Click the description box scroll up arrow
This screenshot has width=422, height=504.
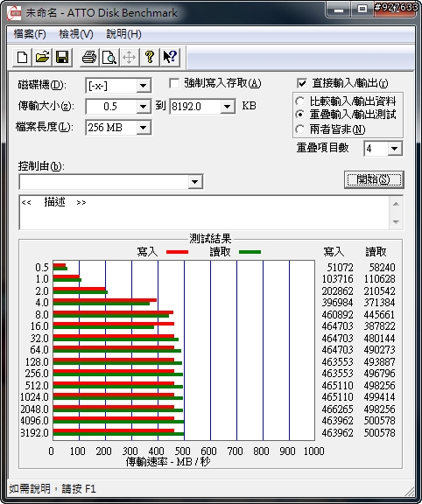(396, 204)
